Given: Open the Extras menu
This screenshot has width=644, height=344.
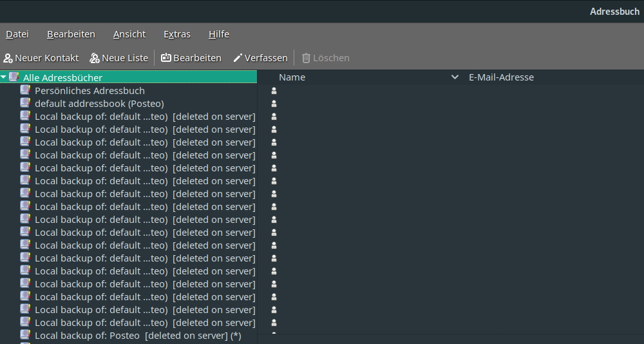Looking at the screenshot, I should point(177,34).
